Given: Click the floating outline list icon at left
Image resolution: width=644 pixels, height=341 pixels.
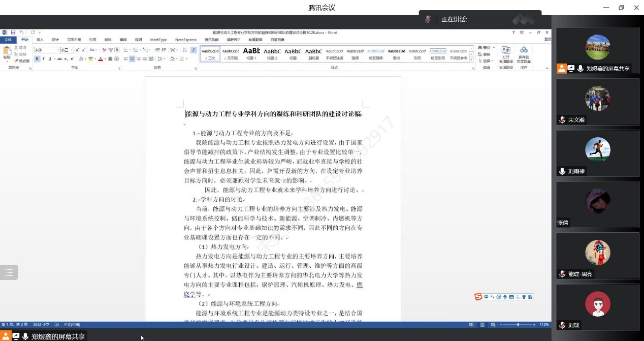Looking at the screenshot, I should pos(9,272).
